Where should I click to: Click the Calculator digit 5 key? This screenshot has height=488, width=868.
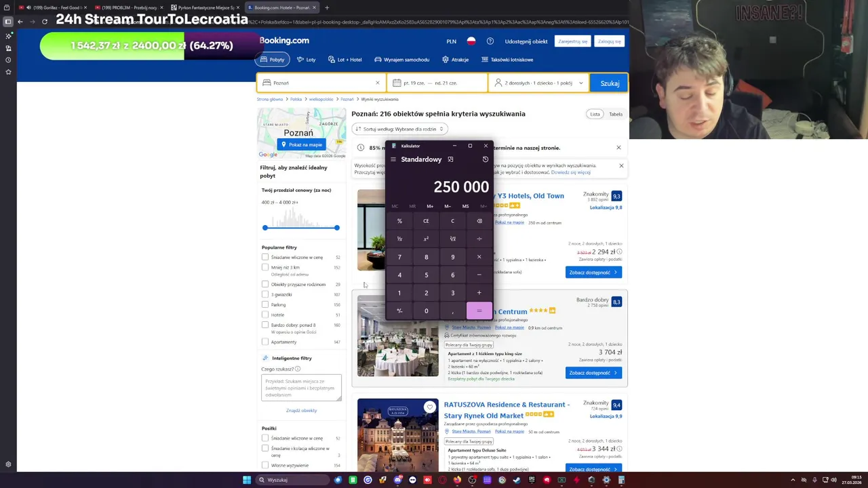[426, 274]
